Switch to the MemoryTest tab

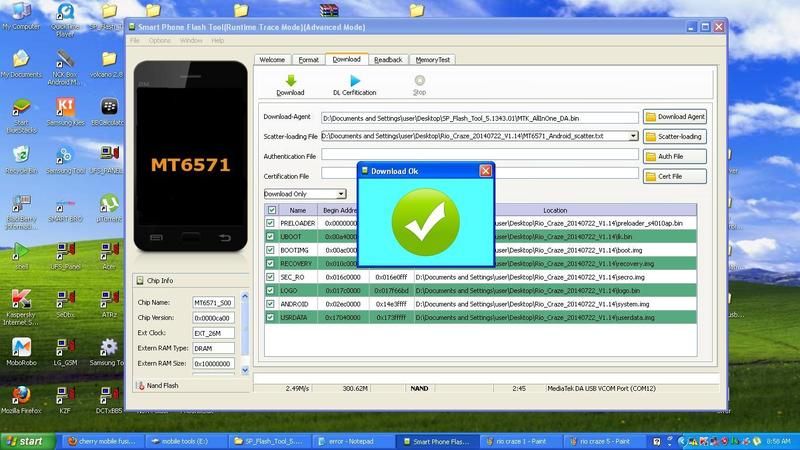click(433, 60)
